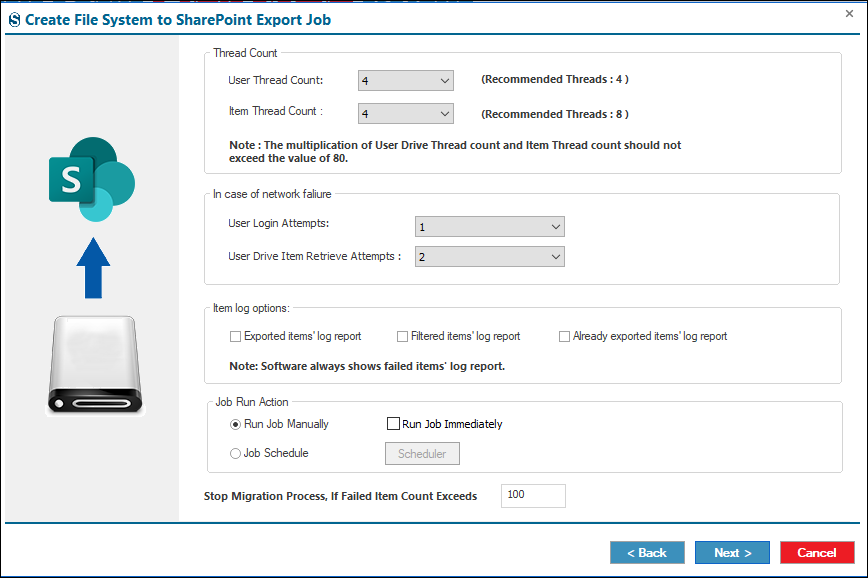
Task: Open the Item Thread Count dropdown
Action: (406, 113)
